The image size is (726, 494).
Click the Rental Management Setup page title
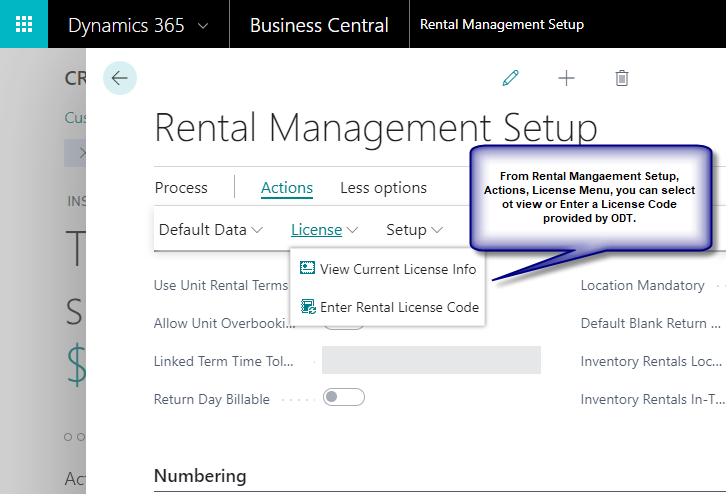coord(376,129)
